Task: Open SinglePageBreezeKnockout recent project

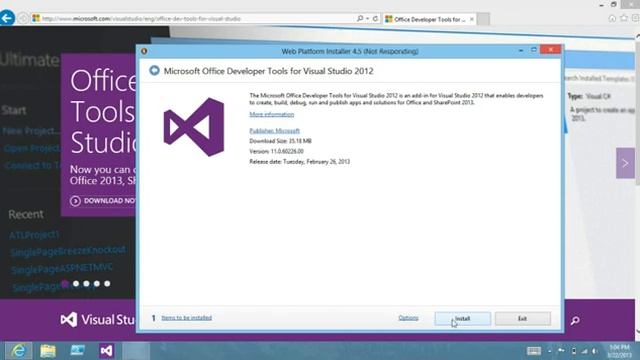Action: coord(68,251)
